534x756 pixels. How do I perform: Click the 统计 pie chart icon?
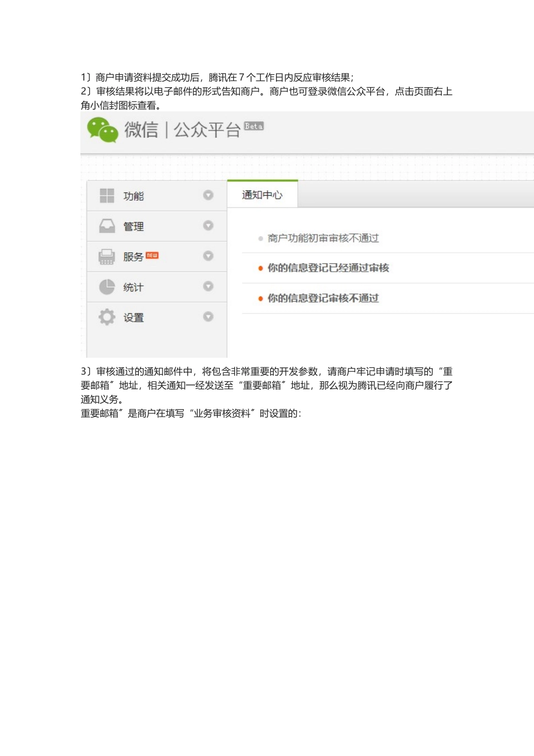(x=107, y=287)
